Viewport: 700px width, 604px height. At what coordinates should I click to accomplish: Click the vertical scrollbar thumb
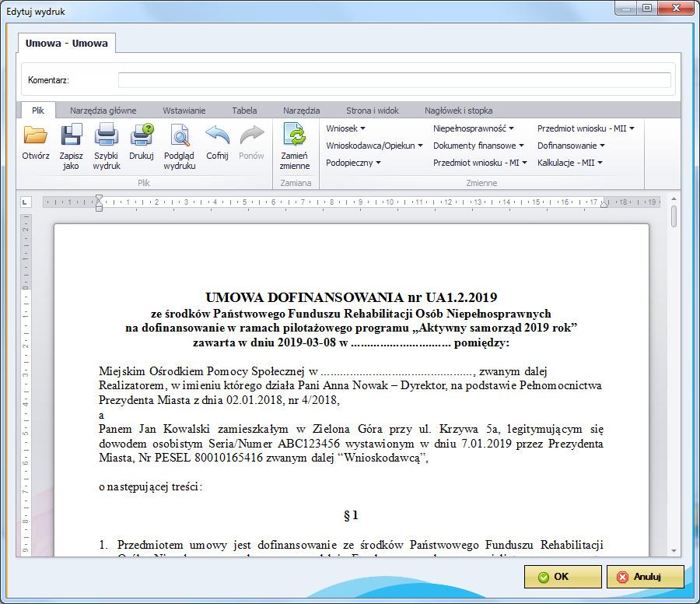click(674, 216)
